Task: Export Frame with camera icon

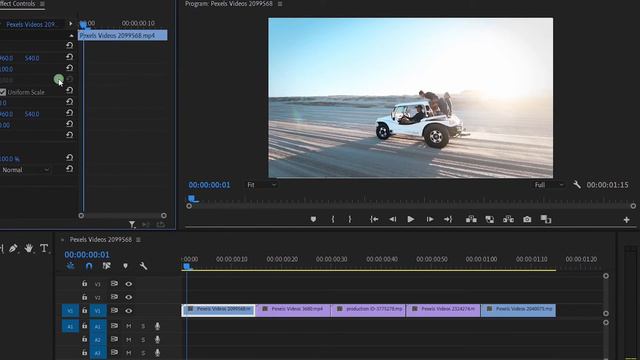Action: tap(527, 219)
